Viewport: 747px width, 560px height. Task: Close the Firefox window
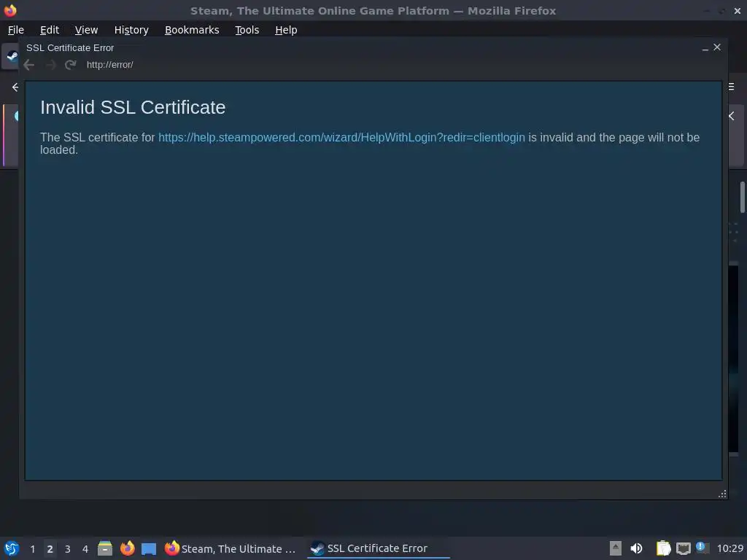737,10
